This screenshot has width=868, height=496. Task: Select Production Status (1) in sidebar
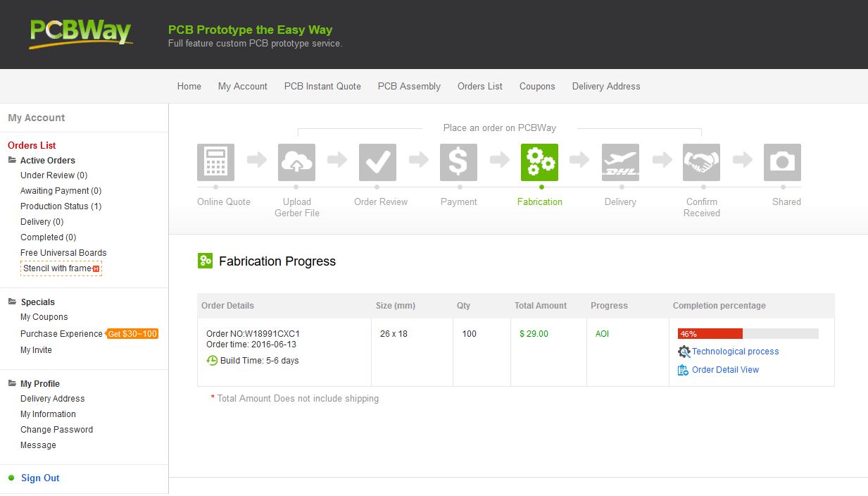point(61,206)
